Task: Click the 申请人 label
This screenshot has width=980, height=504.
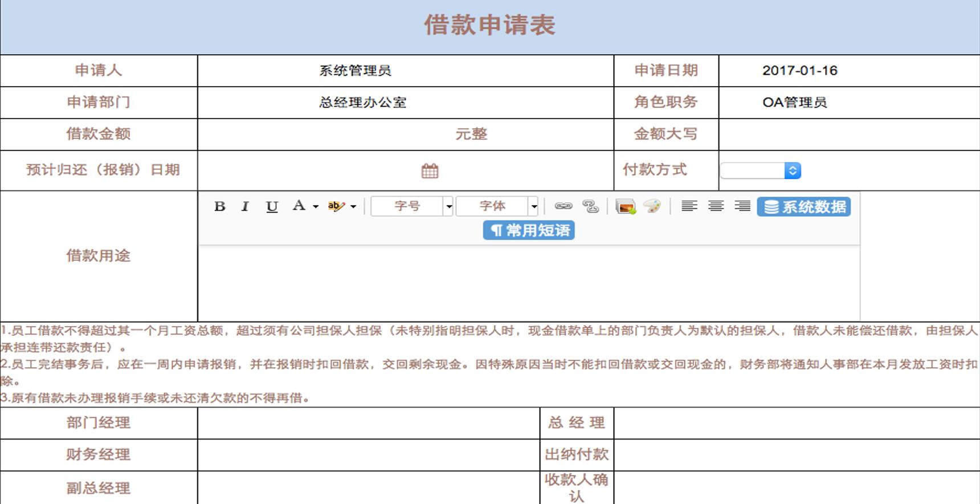Action: pyautogui.click(x=99, y=70)
